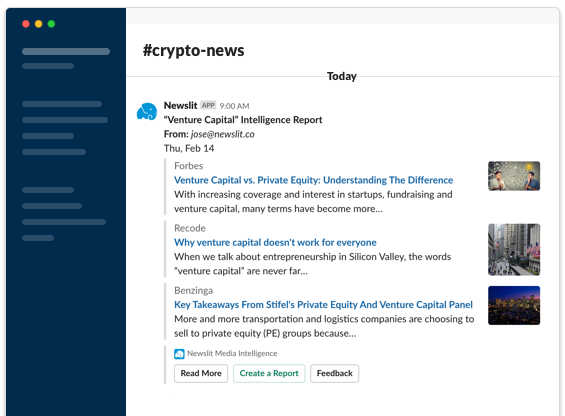
Task: Open the Read More button
Action: tap(201, 373)
